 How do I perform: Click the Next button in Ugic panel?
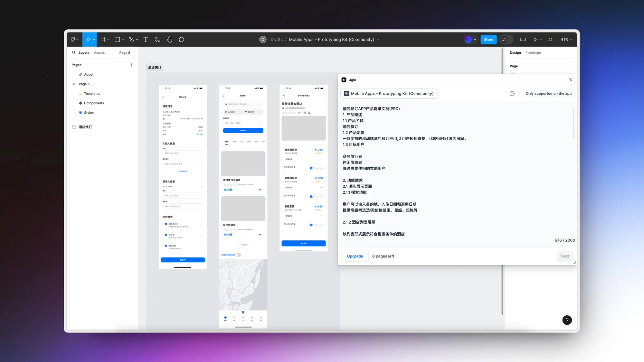tap(565, 256)
